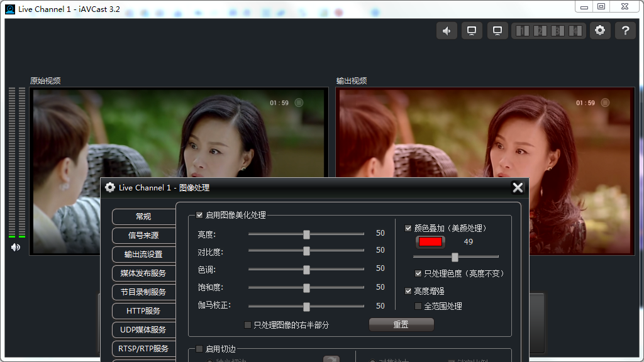The image size is (644, 362).
Task: Go to the HTTP服务 tab
Action: 143,310
